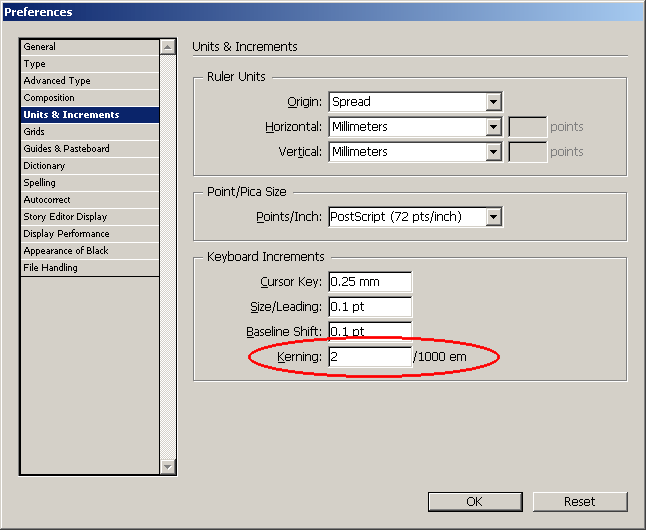The width and height of the screenshot is (646, 530).
Task: Click the Cursor Key label
Action: (291, 282)
